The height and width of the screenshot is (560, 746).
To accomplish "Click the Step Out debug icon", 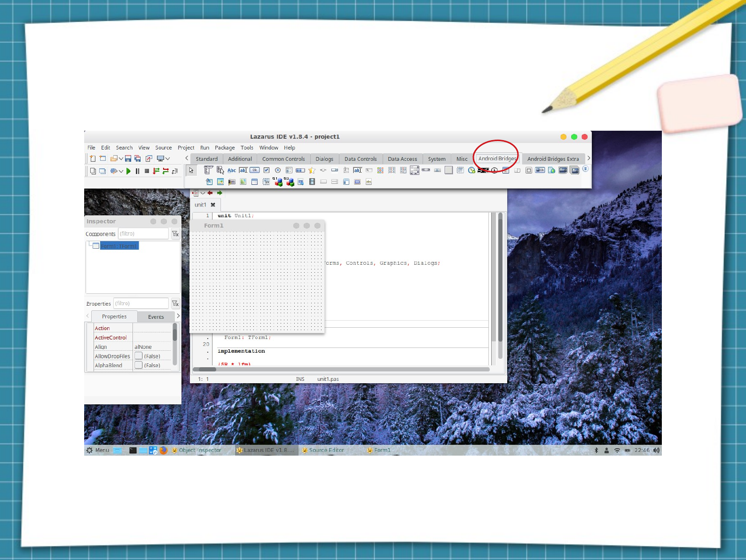I will (x=175, y=171).
